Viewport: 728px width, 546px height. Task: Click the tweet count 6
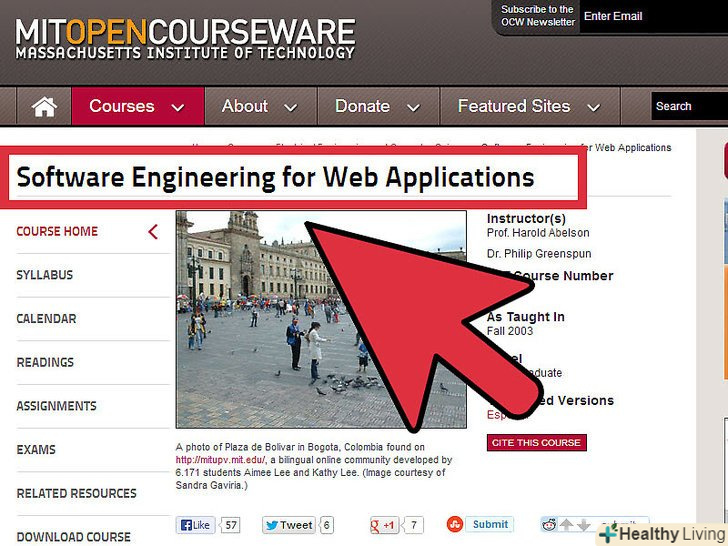click(326, 525)
